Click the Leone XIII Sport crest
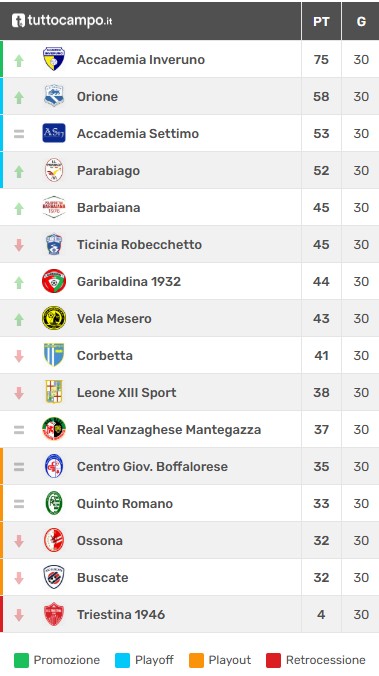The height and width of the screenshot is (676, 379). (54, 392)
